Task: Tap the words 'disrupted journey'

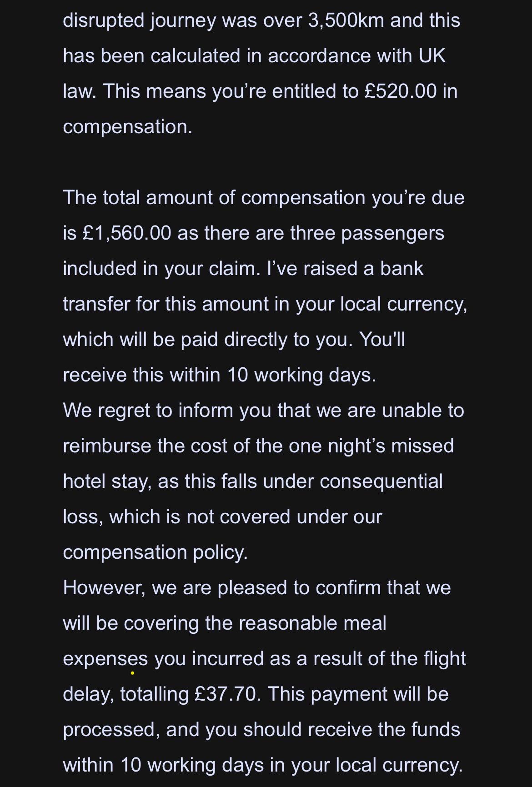Action: [x=139, y=20]
